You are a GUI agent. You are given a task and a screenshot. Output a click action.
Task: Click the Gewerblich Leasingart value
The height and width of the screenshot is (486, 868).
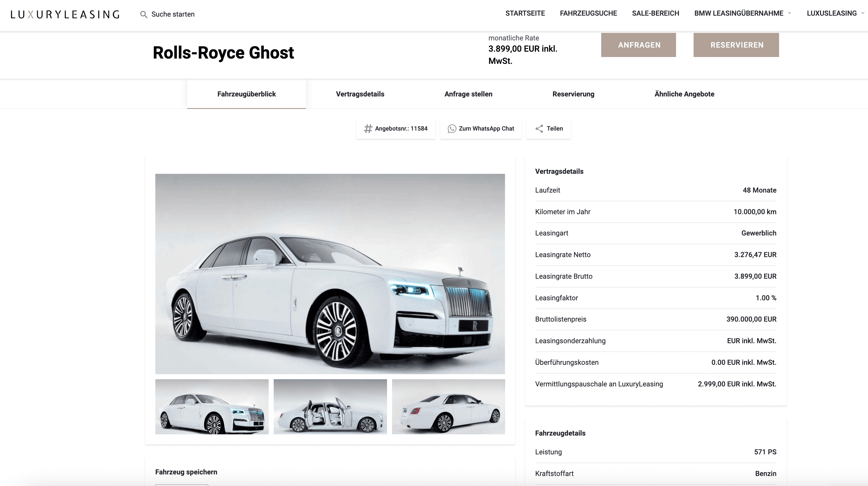tap(758, 233)
